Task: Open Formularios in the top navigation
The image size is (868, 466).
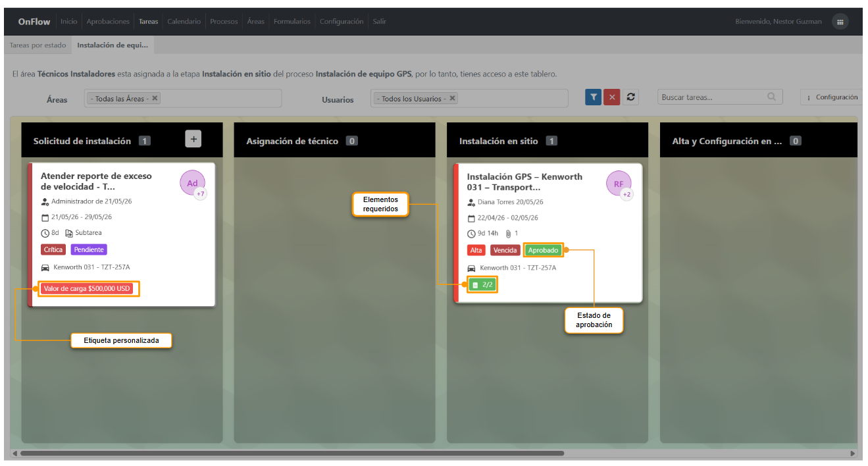Action: [x=292, y=22]
